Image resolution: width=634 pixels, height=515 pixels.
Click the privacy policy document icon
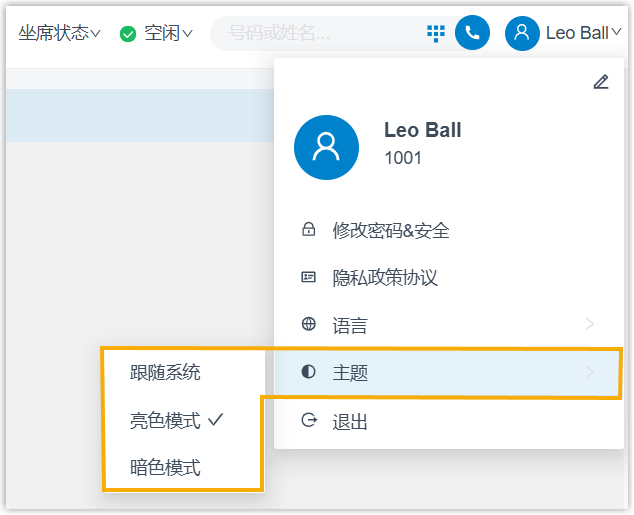click(309, 277)
